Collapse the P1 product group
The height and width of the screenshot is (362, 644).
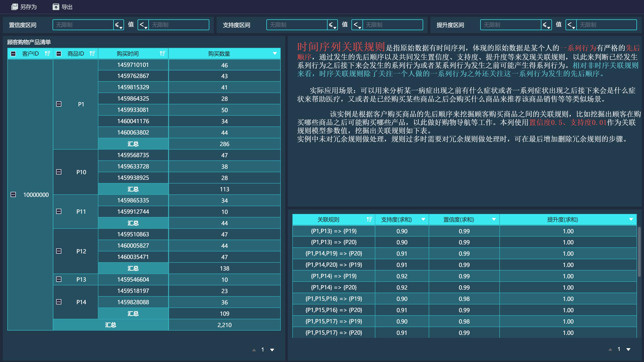point(59,104)
